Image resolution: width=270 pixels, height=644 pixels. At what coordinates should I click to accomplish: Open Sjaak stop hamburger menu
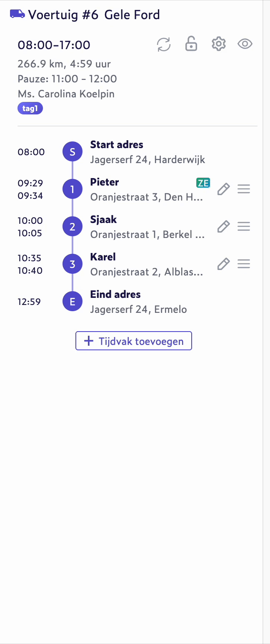[244, 227]
